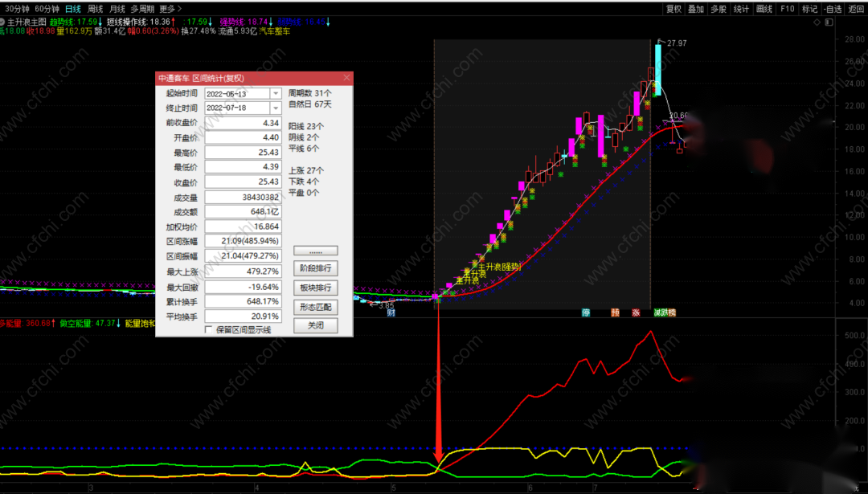Click the 区间涨幅 value field
This screenshot has width=868, height=494.
coord(243,241)
